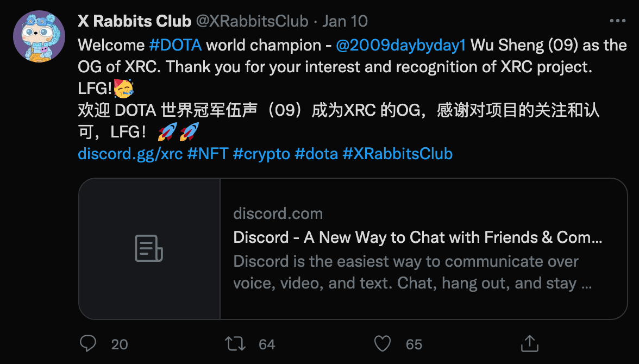
Task: Click the reply speech bubble icon
Action: tap(88, 343)
